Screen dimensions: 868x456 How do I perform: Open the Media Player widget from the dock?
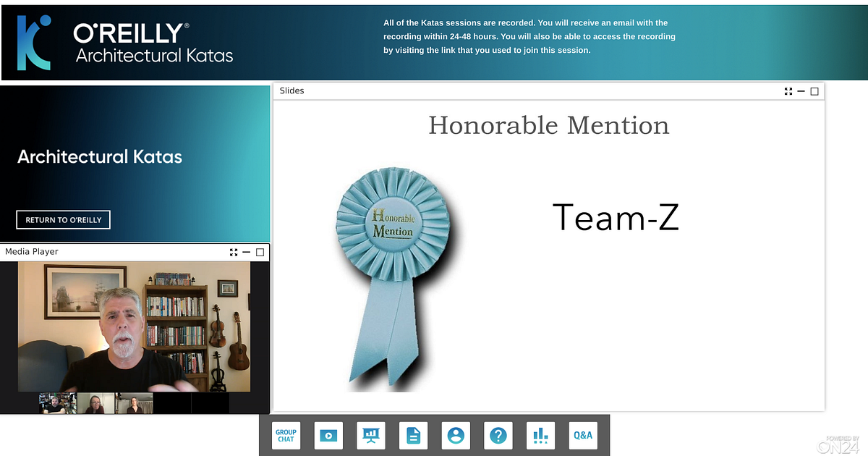pos(328,435)
